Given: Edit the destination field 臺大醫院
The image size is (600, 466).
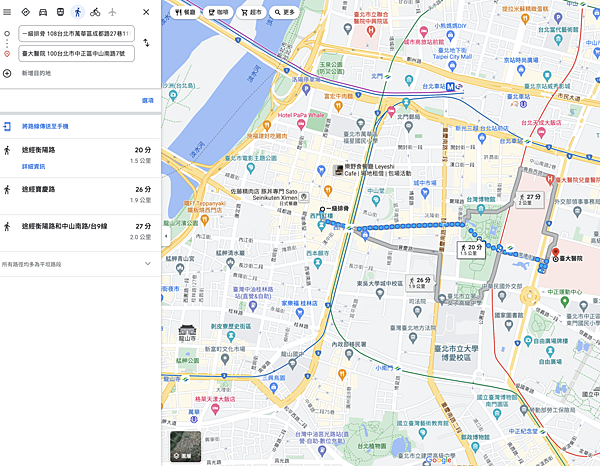Looking at the screenshot, I should click(x=77, y=54).
